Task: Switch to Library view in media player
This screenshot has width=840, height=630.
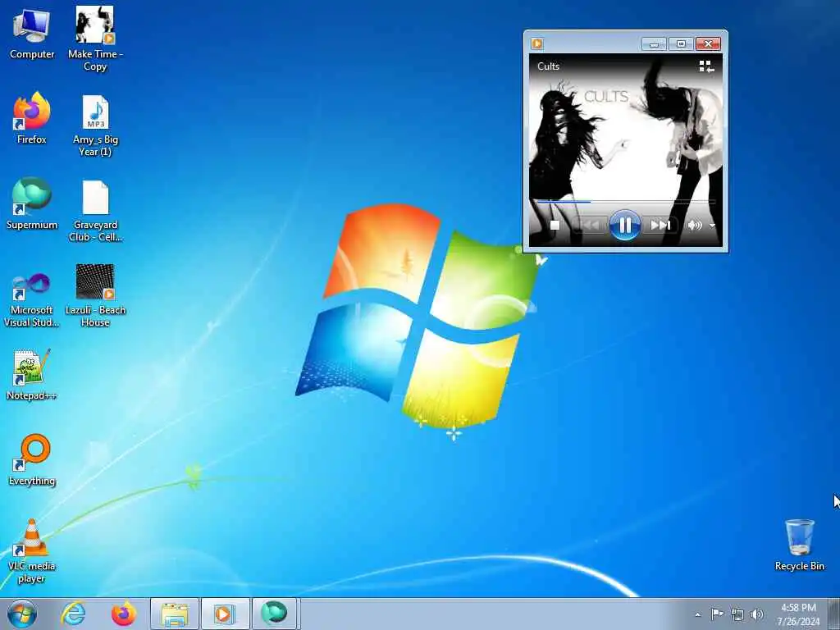Action: (x=706, y=66)
